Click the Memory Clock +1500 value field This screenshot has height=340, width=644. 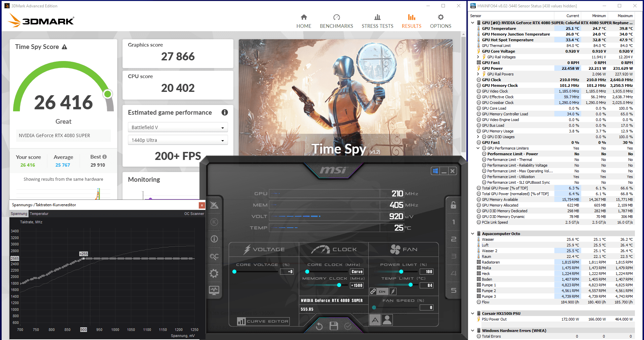coord(357,285)
